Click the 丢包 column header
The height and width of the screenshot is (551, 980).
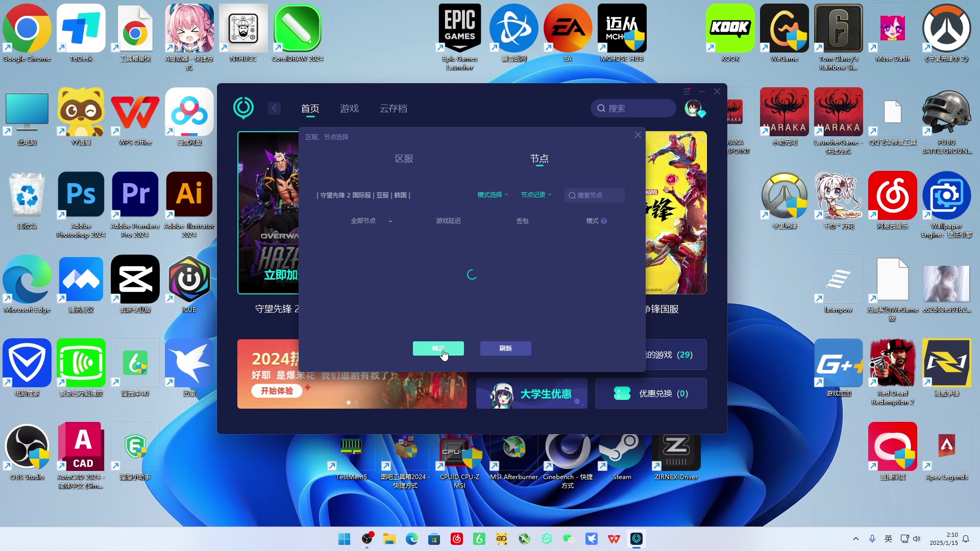coord(522,221)
